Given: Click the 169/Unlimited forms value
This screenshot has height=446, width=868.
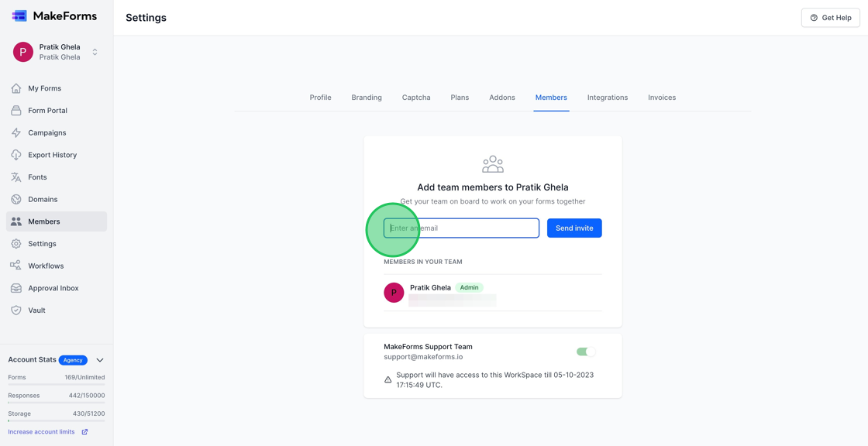Looking at the screenshot, I should [x=84, y=377].
